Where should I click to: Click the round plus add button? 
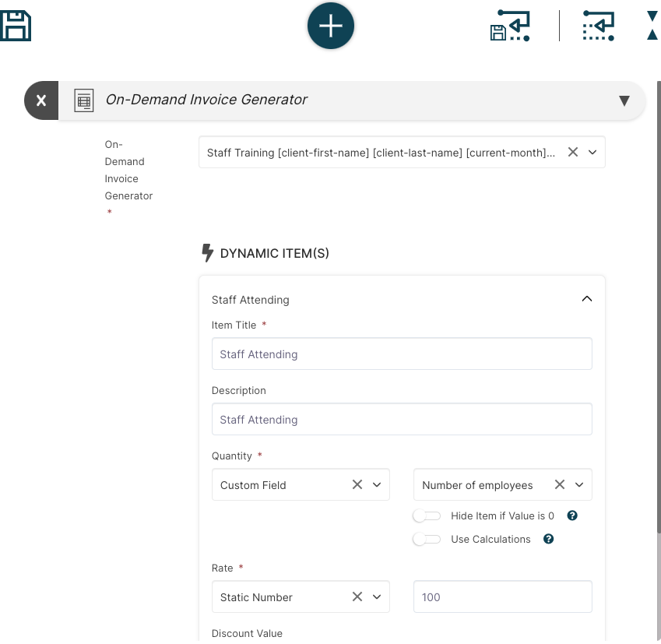tap(330, 26)
